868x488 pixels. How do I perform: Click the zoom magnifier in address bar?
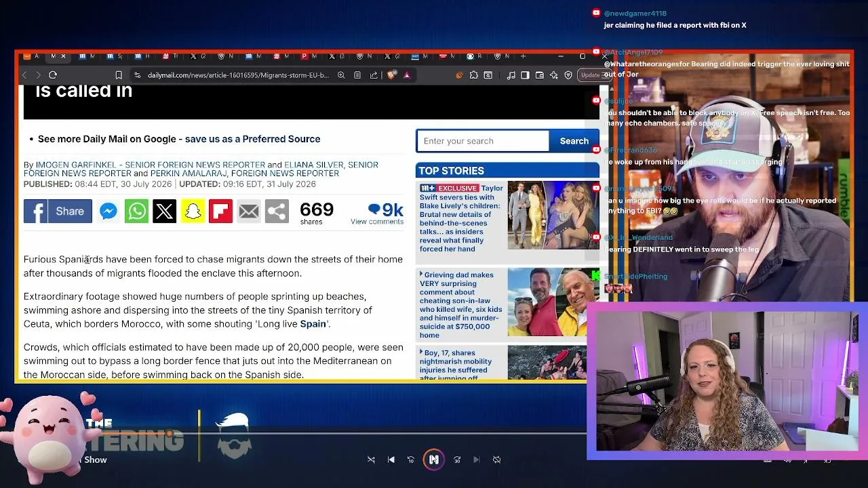click(341, 75)
